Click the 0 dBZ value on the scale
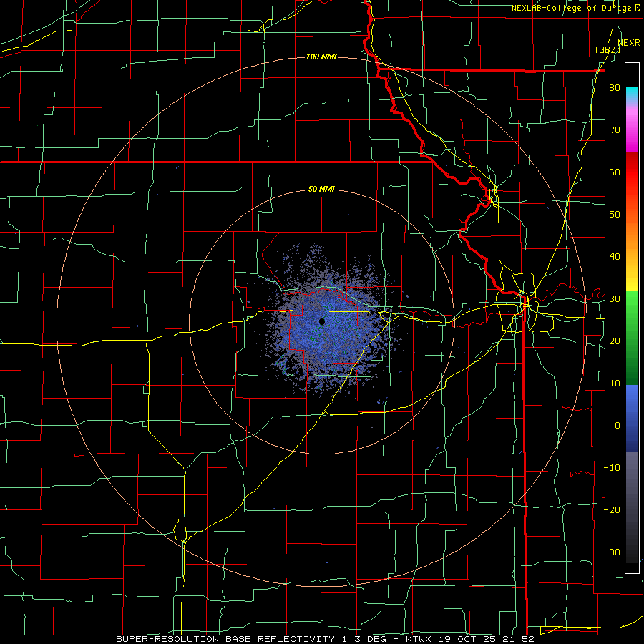644x644 pixels. [x=618, y=426]
